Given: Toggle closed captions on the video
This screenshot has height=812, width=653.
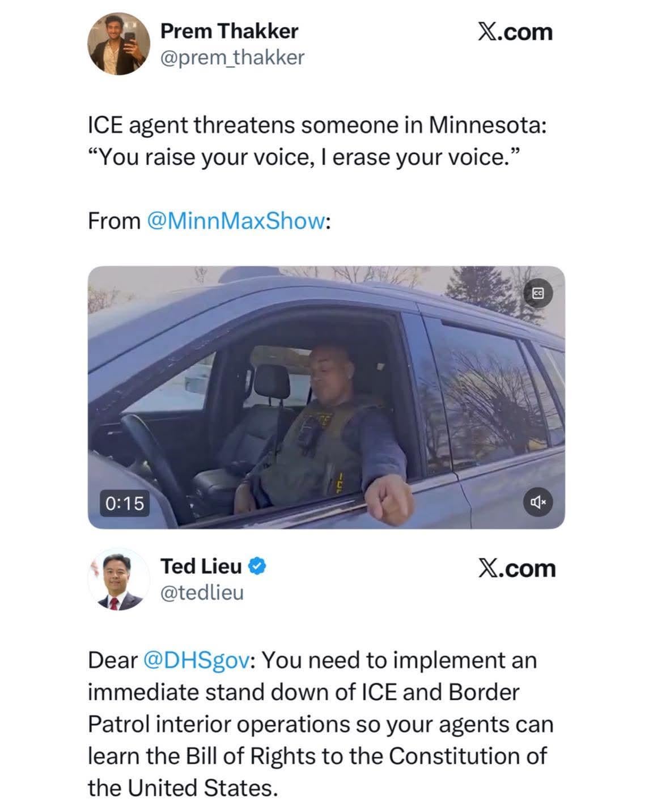Looking at the screenshot, I should (538, 293).
